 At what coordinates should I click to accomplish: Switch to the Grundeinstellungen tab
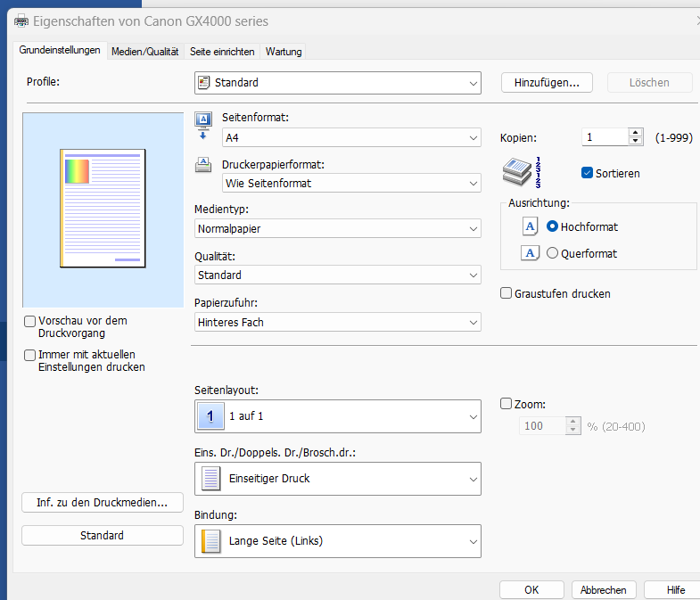60,50
